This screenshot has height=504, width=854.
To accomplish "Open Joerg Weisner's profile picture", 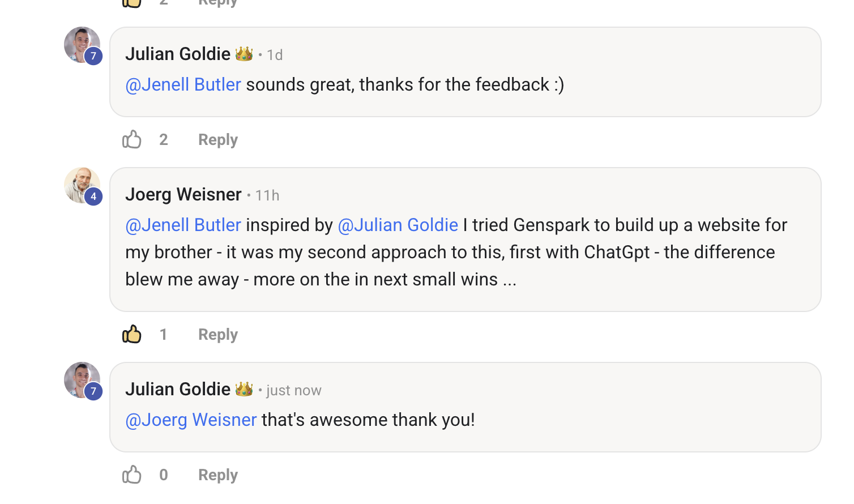I will click(82, 185).
